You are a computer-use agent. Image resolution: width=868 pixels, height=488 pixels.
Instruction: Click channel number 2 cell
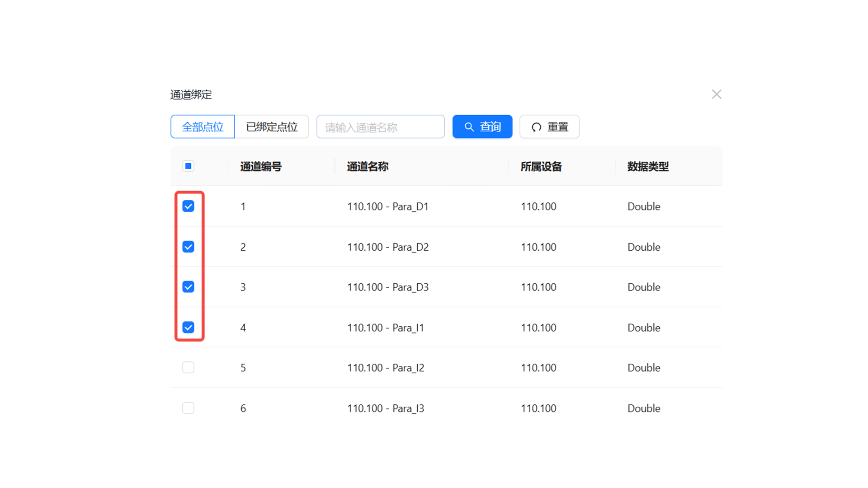click(x=243, y=247)
